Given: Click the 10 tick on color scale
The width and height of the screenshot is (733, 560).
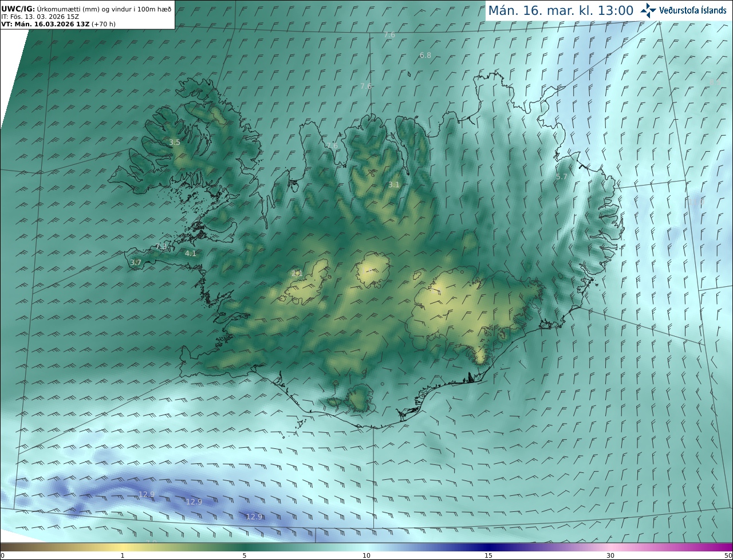Looking at the screenshot, I should tap(366, 555).
